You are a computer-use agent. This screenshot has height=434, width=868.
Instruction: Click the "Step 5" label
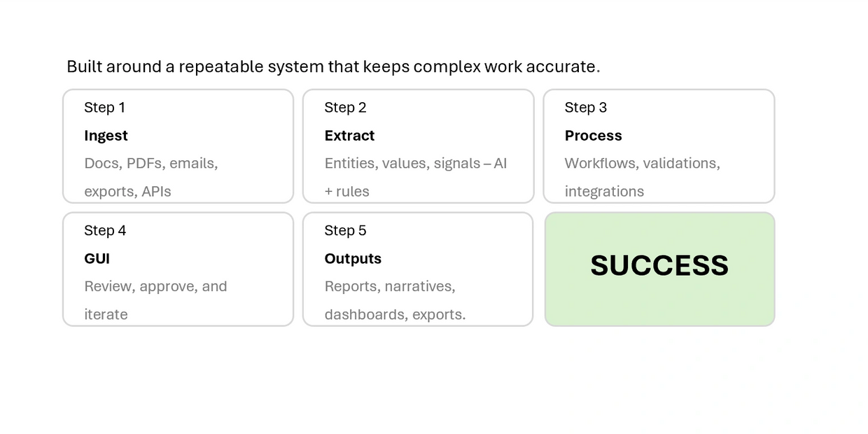click(345, 230)
